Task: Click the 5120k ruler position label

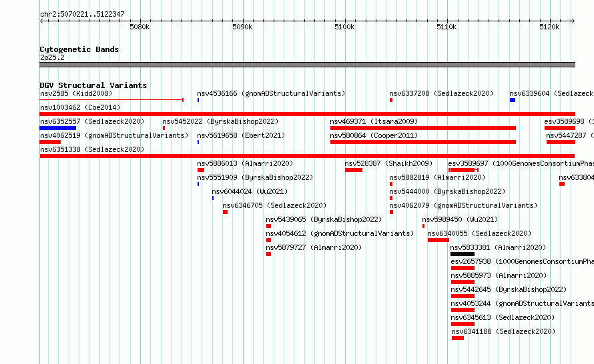Action: (549, 27)
